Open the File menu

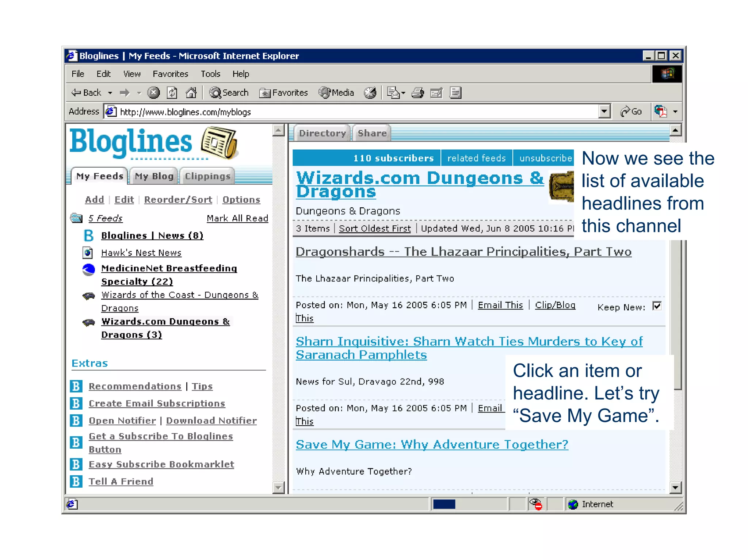point(78,74)
